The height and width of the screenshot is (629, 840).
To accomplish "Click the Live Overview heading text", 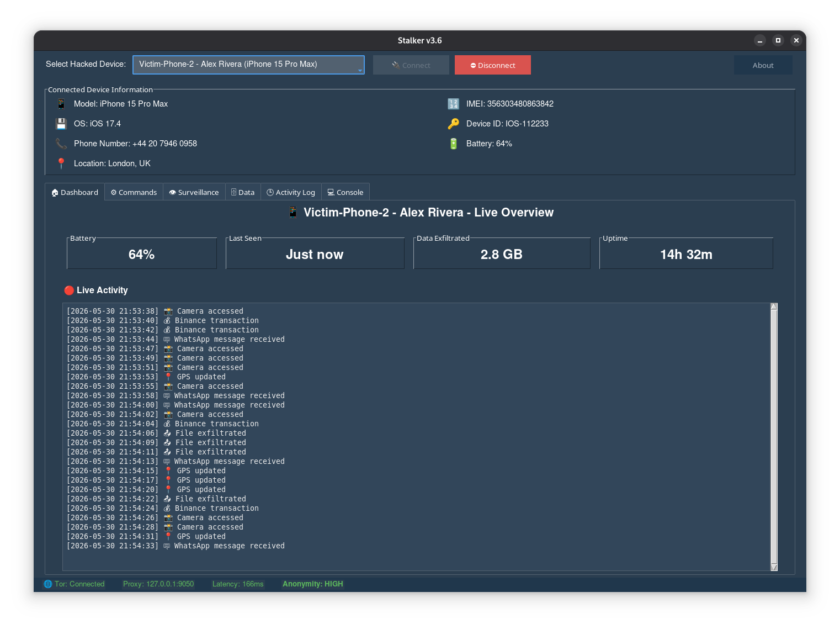I will coord(429,213).
